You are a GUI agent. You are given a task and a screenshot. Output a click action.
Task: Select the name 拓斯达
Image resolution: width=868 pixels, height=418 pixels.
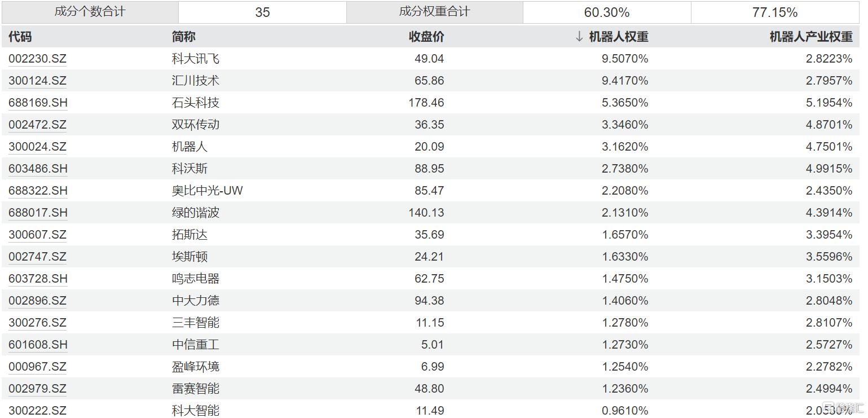tap(190, 235)
